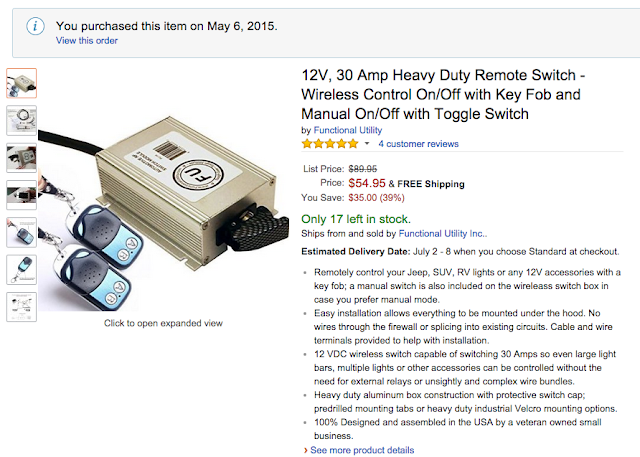640x457 pixels.
Task: Click the five-star rating icons
Action: [330, 144]
